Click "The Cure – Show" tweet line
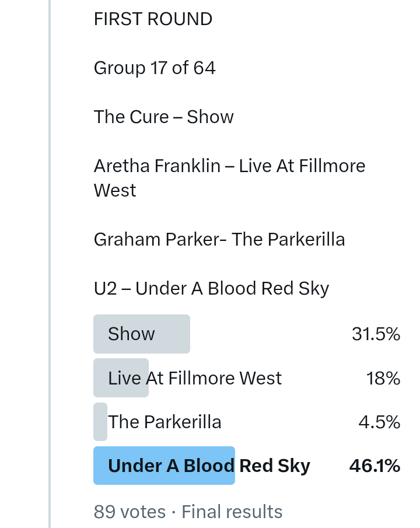Image resolution: width=420 pixels, height=528 pixels. [x=163, y=117]
